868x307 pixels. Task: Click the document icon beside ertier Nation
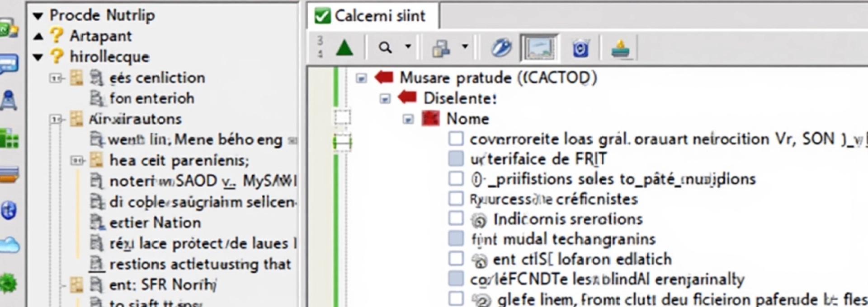(97, 222)
